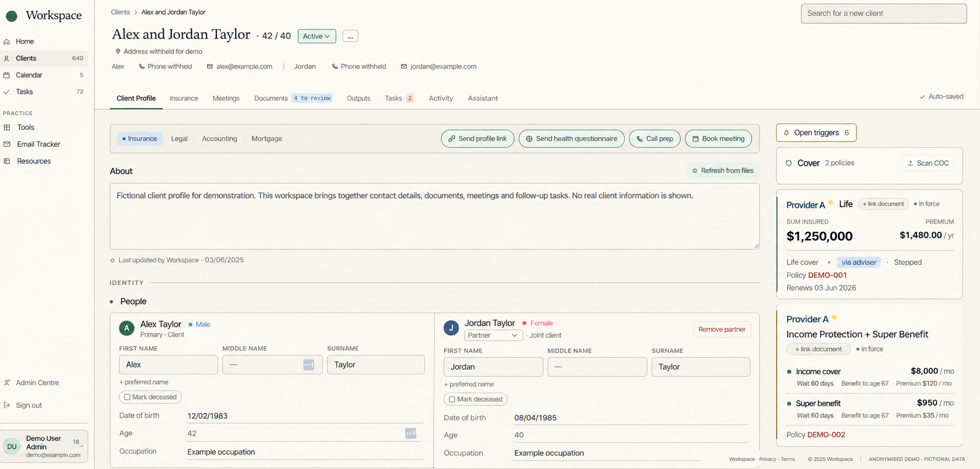The width and height of the screenshot is (980, 469).
Task: Click the more options ellipsis button
Action: tap(350, 36)
